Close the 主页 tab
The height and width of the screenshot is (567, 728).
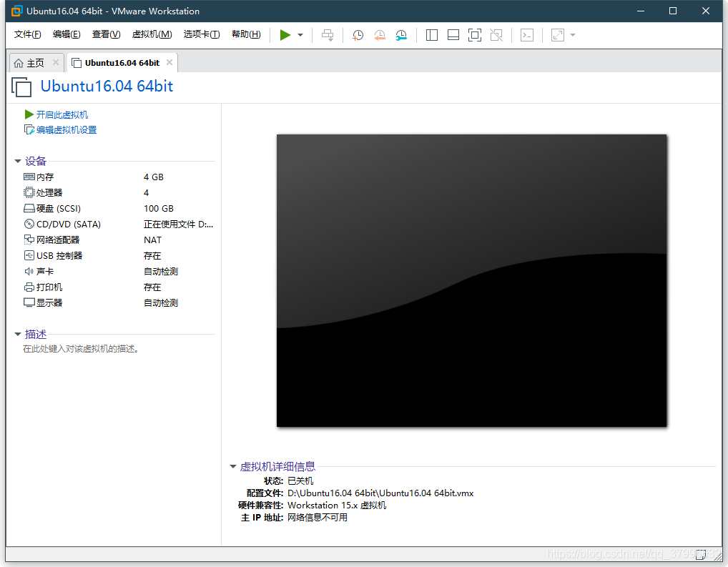(56, 62)
